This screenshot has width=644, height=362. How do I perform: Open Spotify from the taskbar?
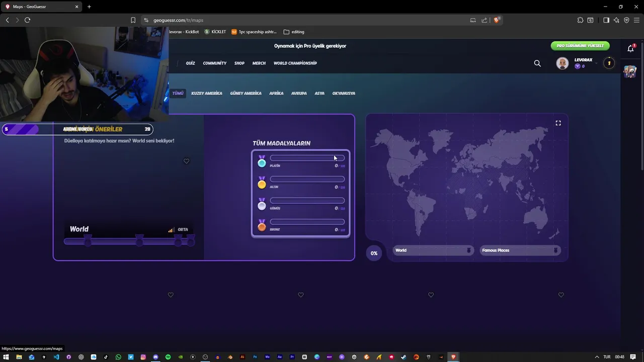(168, 357)
